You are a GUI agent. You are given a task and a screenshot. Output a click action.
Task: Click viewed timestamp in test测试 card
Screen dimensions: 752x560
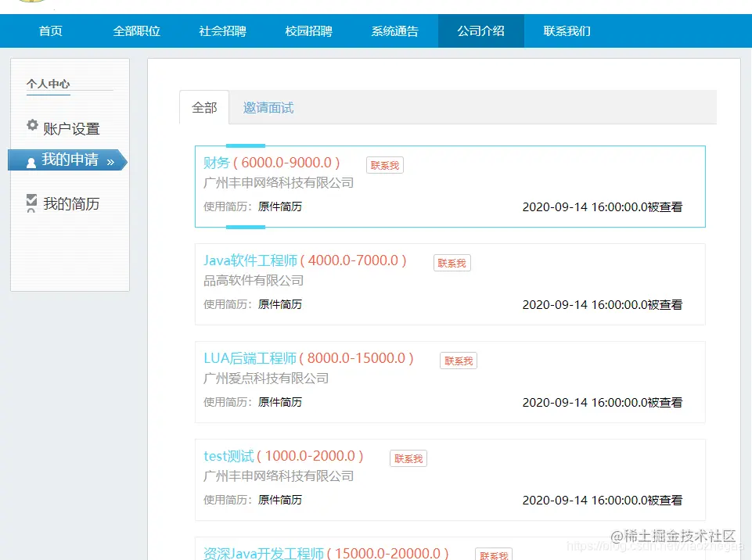(x=603, y=501)
